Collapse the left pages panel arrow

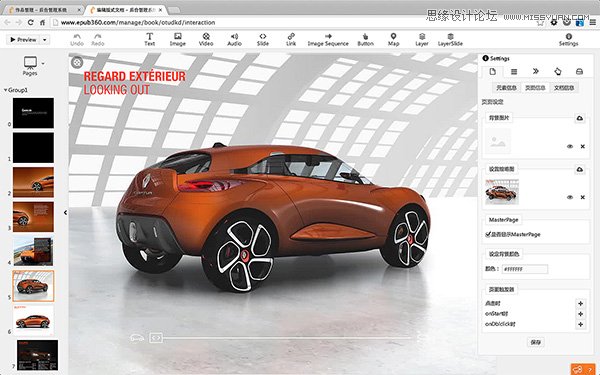pos(65,212)
